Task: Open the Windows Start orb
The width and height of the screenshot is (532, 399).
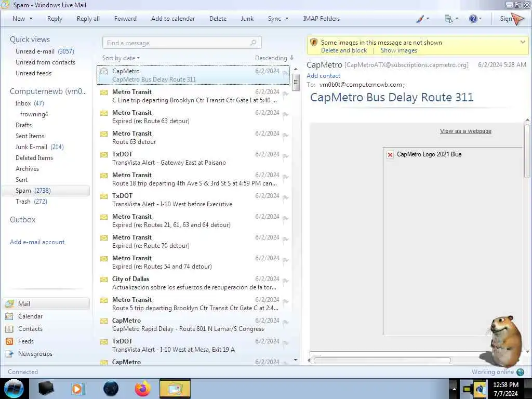Action: (14, 389)
